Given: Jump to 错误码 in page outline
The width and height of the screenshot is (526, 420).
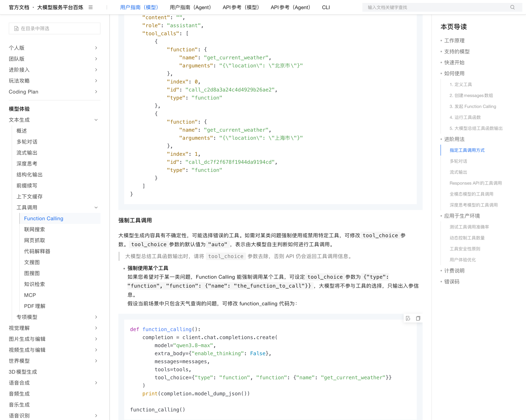Looking at the screenshot, I should coord(452,282).
